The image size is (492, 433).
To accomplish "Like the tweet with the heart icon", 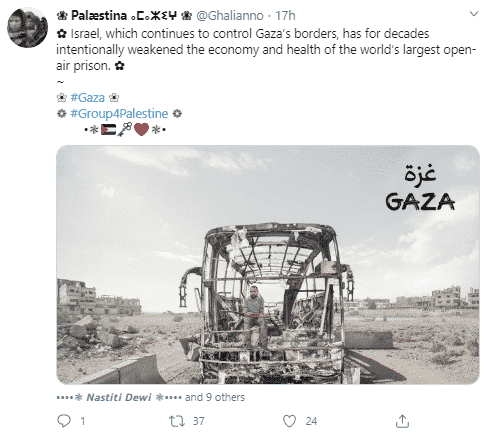I will click(289, 421).
